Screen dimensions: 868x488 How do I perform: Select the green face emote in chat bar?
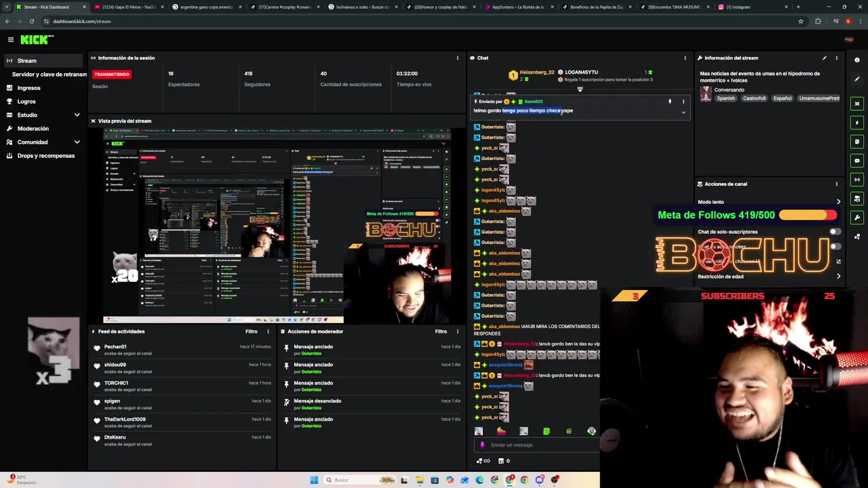pyautogui.click(x=547, y=431)
